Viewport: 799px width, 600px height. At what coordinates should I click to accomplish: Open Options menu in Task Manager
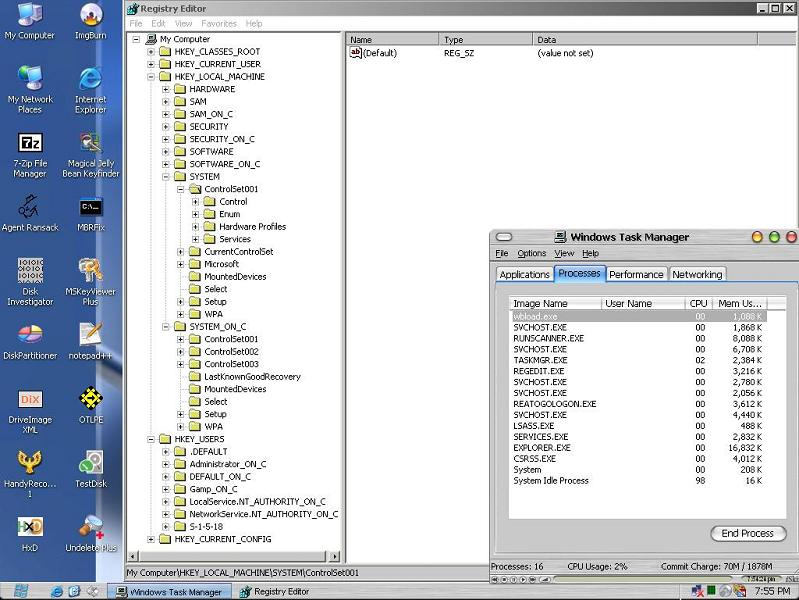click(x=531, y=253)
